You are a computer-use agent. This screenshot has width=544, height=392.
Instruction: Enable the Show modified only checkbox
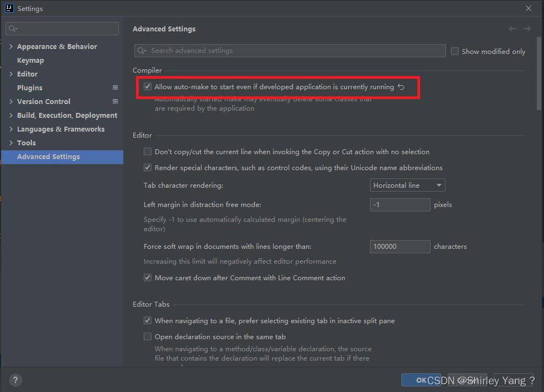[x=455, y=51]
